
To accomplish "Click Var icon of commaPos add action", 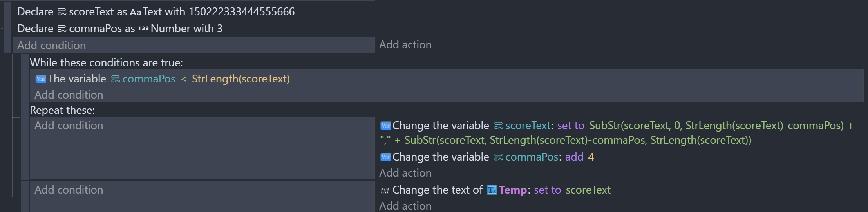I will (x=385, y=157).
